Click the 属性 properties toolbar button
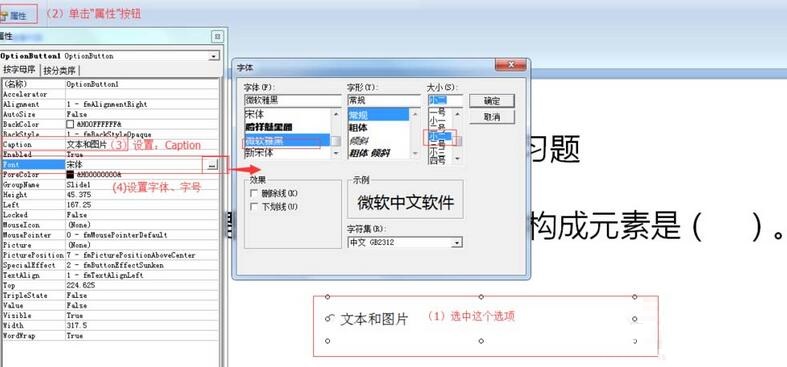This screenshot has width=787, height=367. click(18, 15)
